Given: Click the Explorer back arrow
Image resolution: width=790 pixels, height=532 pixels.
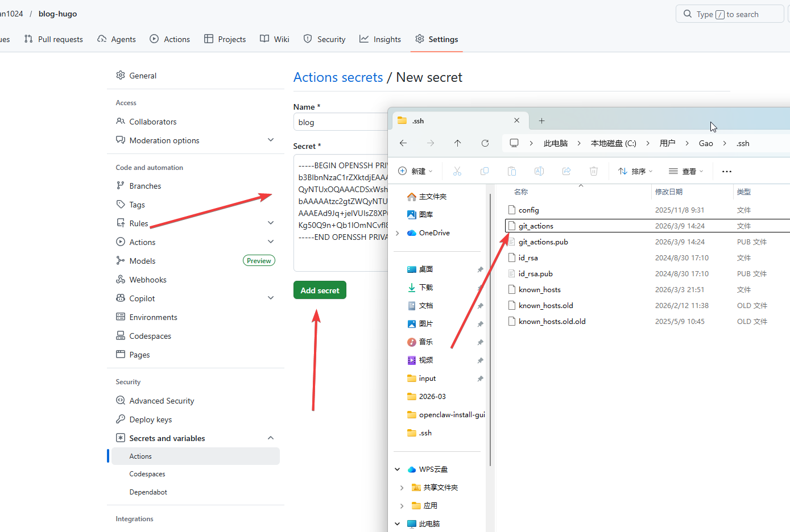Looking at the screenshot, I should 403,143.
